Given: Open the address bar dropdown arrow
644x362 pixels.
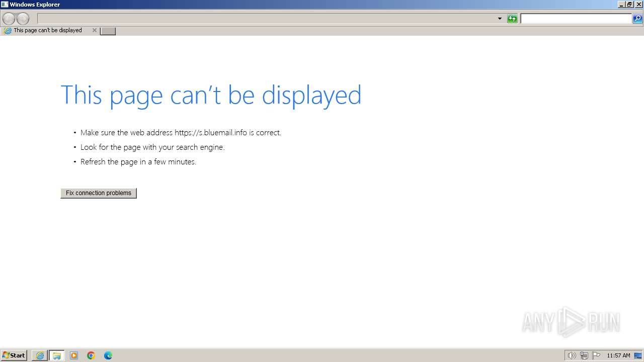Looking at the screenshot, I should (500, 19).
